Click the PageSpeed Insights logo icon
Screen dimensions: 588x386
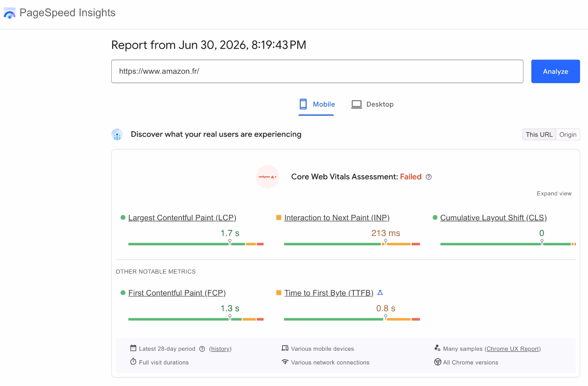tap(10, 13)
